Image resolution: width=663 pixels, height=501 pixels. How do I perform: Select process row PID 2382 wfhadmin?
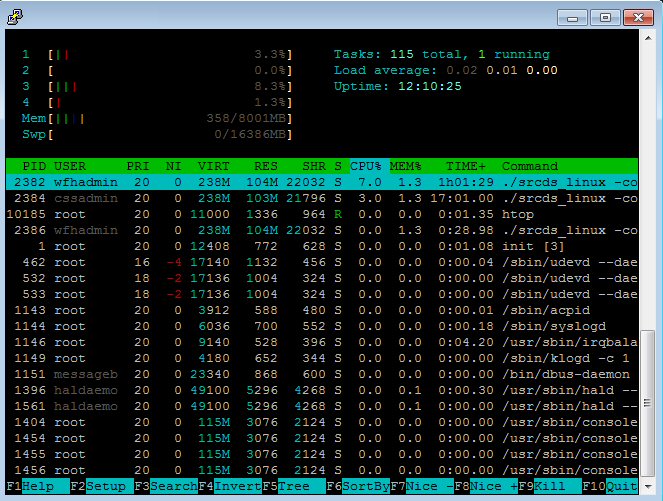pos(322,182)
